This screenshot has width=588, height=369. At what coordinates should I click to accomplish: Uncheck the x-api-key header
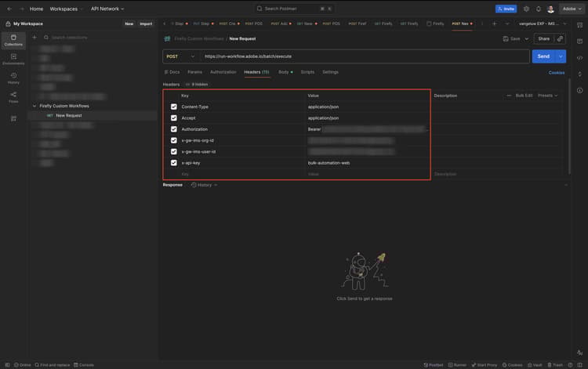tap(173, 163)
